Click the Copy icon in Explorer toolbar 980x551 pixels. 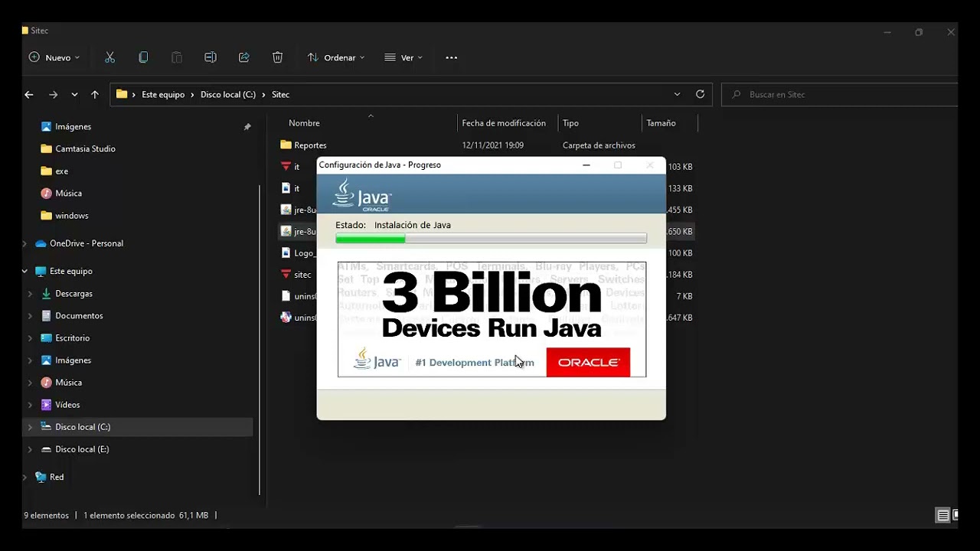coord(143,57)
